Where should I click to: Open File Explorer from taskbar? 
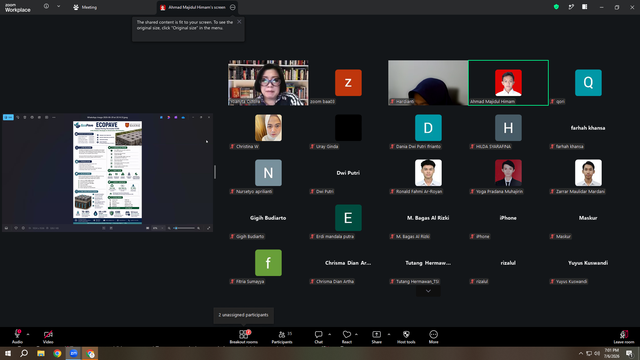tap(41, 353)
